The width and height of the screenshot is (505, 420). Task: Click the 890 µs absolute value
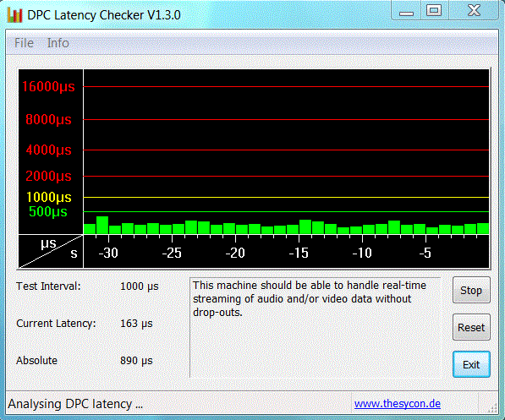click(136, 361)
